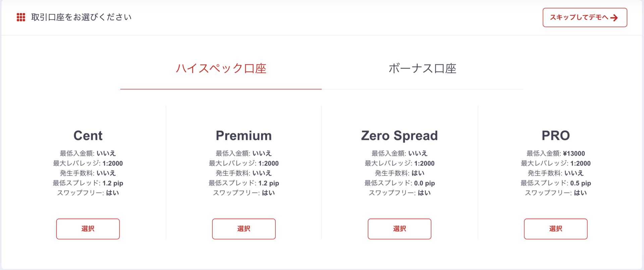Screen dimensions: 644x270
Task: Click PRO's 0.5 pip spread line
Action: [x=555, y=183]
